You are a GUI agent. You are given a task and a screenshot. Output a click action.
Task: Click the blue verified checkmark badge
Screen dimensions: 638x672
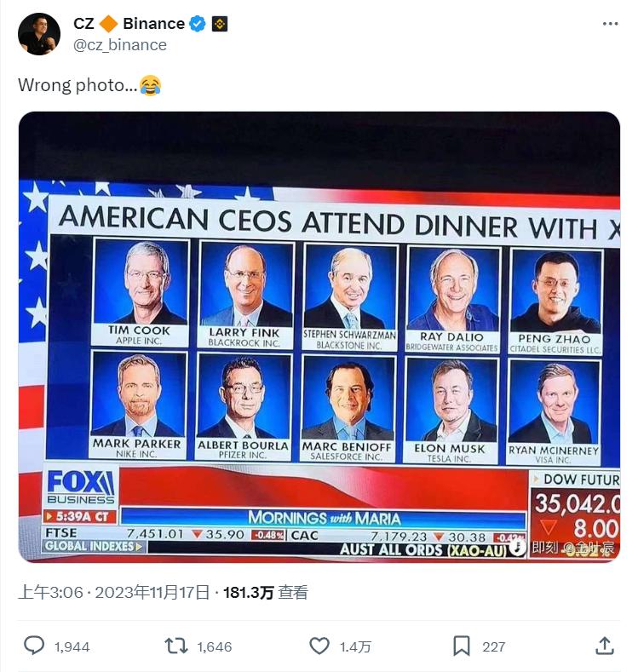[198, 24]
